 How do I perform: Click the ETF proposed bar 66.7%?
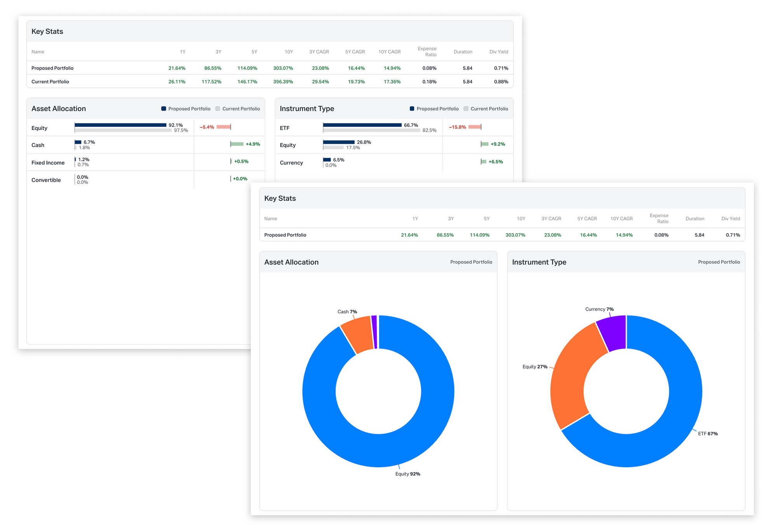point(362,125)
